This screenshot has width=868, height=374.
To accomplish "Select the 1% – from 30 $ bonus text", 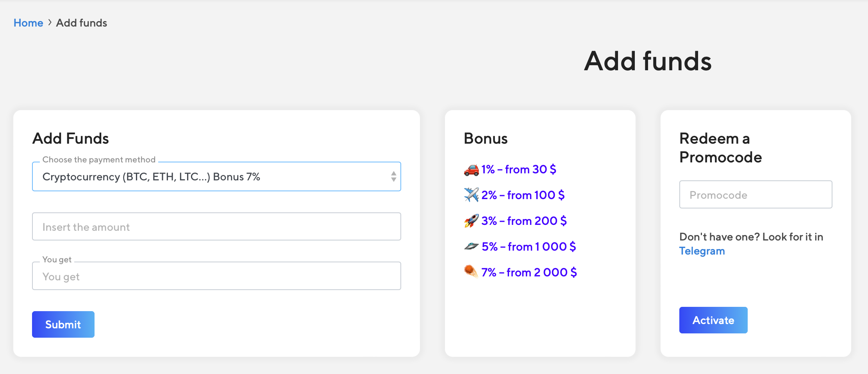I will [518, 169].
